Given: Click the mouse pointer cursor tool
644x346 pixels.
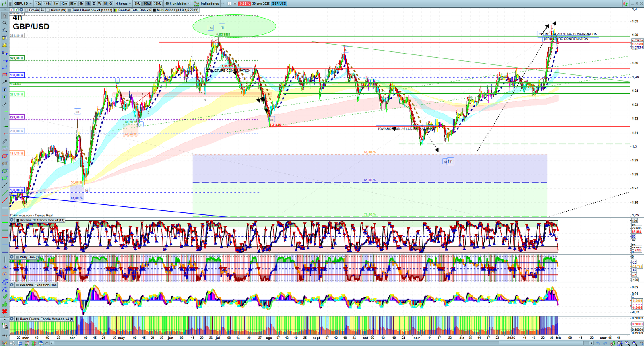Looking at the screenshot, I should pos(4,16).
